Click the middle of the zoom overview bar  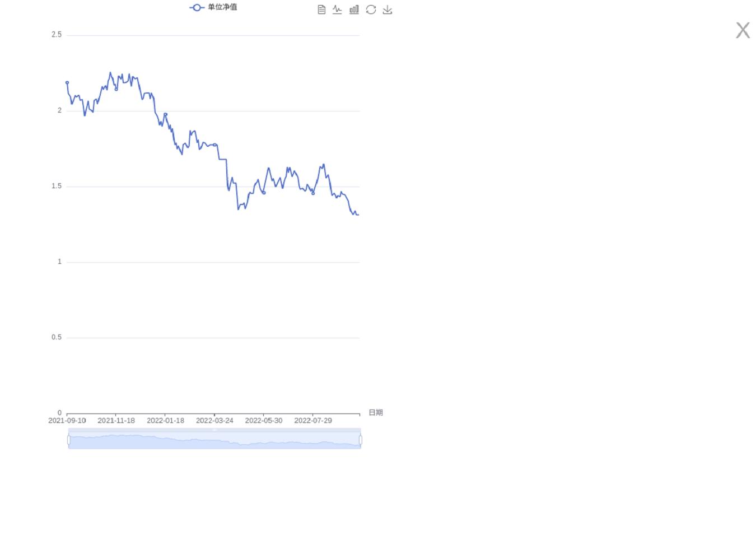[214, 440]
